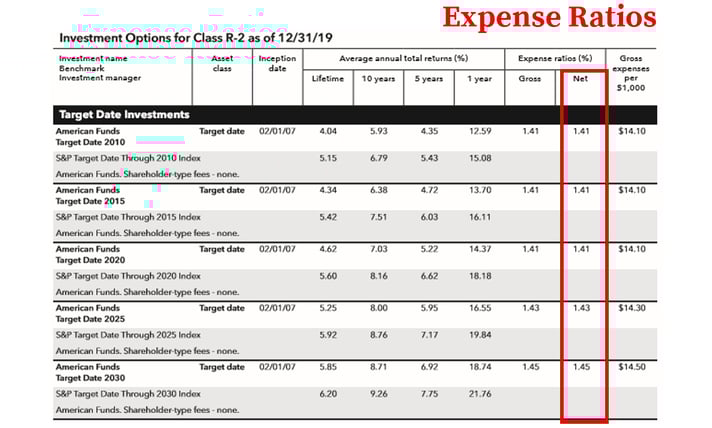Click benchmark 1 year value 18.18
Viewport: 712px width, 428px height.
click(x=480, y=276)
